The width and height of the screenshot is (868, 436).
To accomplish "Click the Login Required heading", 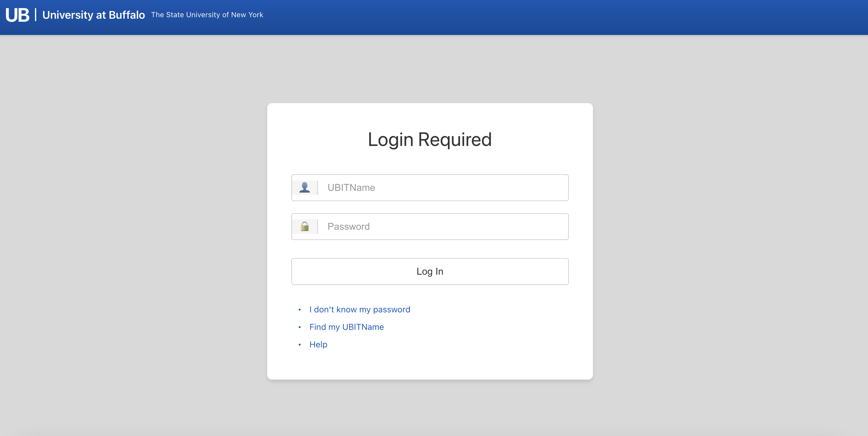I will point(429,140).
